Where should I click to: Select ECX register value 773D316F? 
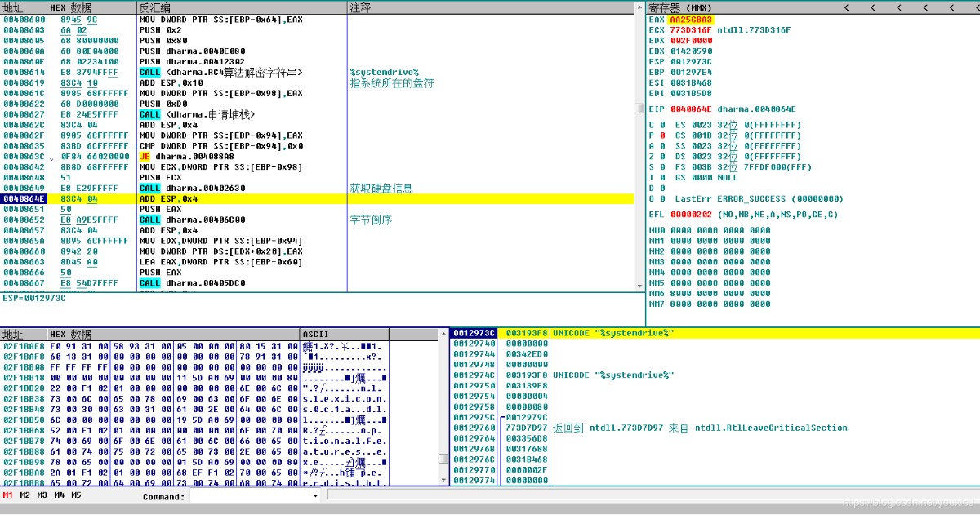[x=691, y=30]
